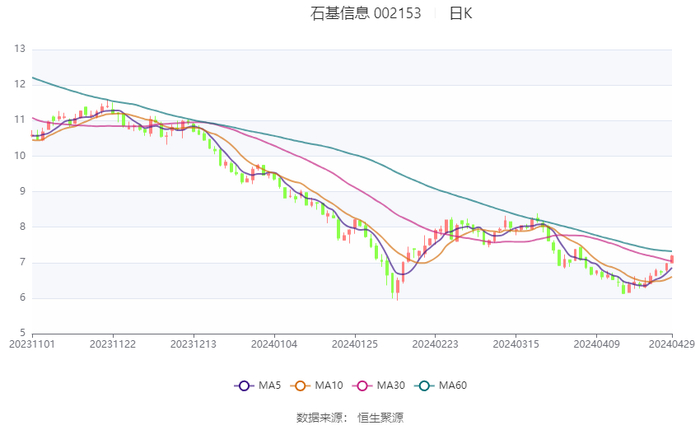The height and width of the screenshot is (426, 700).
Task: Open the 恒生聚源 data source link
Action: tap(381, 416)
